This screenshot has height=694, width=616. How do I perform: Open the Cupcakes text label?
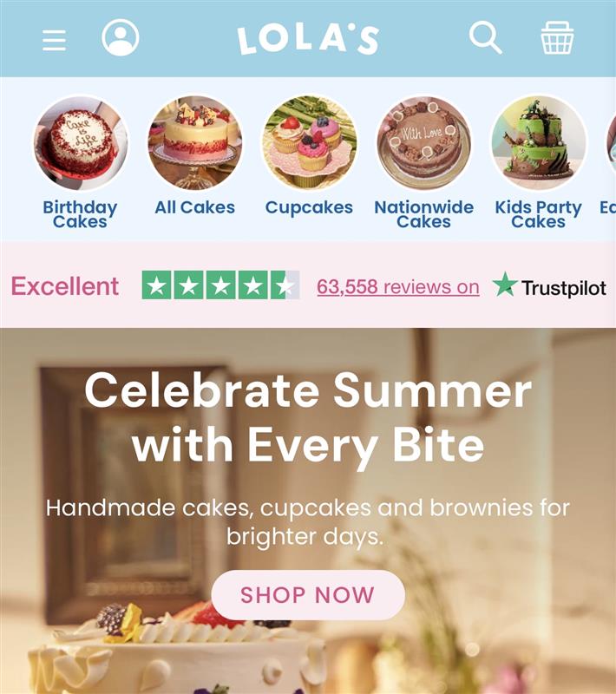click(309, 207)
